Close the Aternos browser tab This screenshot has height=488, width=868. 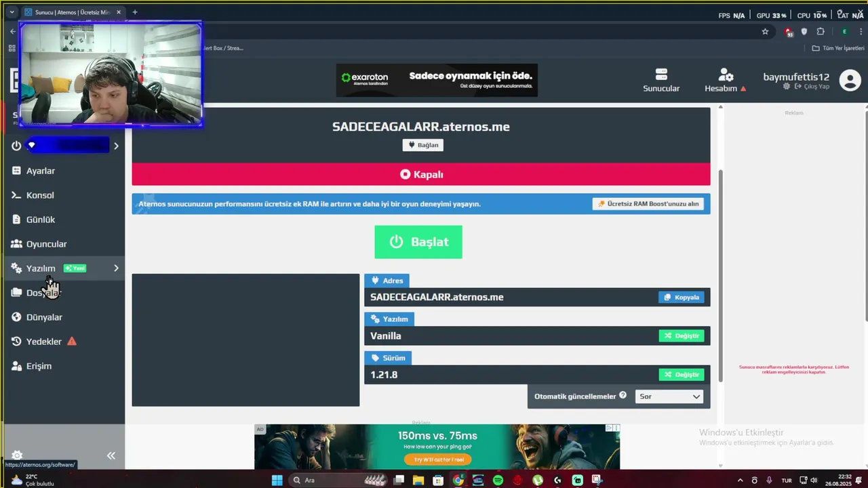(x=119, y=12)
